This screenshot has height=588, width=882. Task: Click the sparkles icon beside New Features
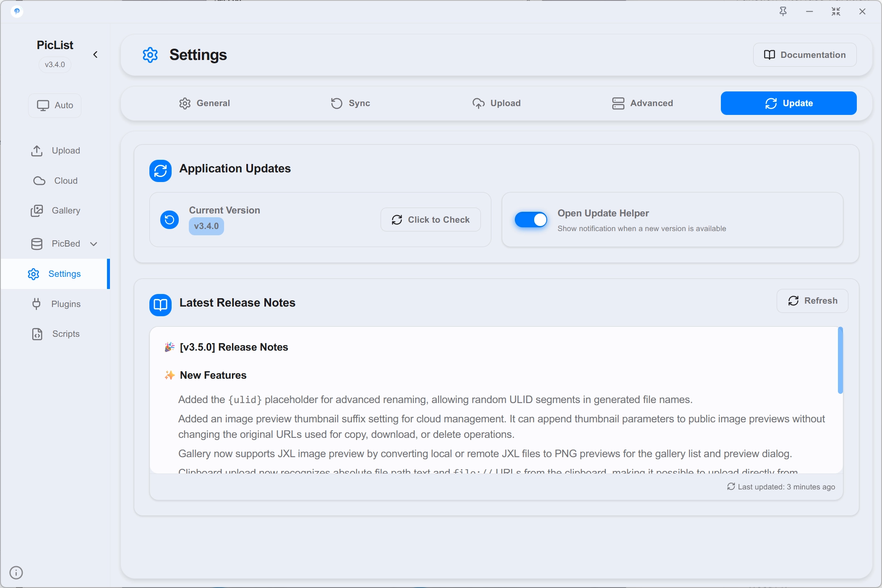[x=170, y=375]
